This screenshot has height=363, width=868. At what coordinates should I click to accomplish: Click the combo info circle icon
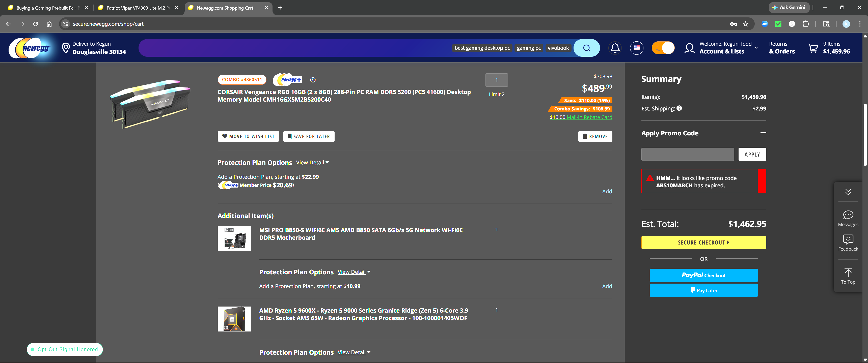click(313, 80)
